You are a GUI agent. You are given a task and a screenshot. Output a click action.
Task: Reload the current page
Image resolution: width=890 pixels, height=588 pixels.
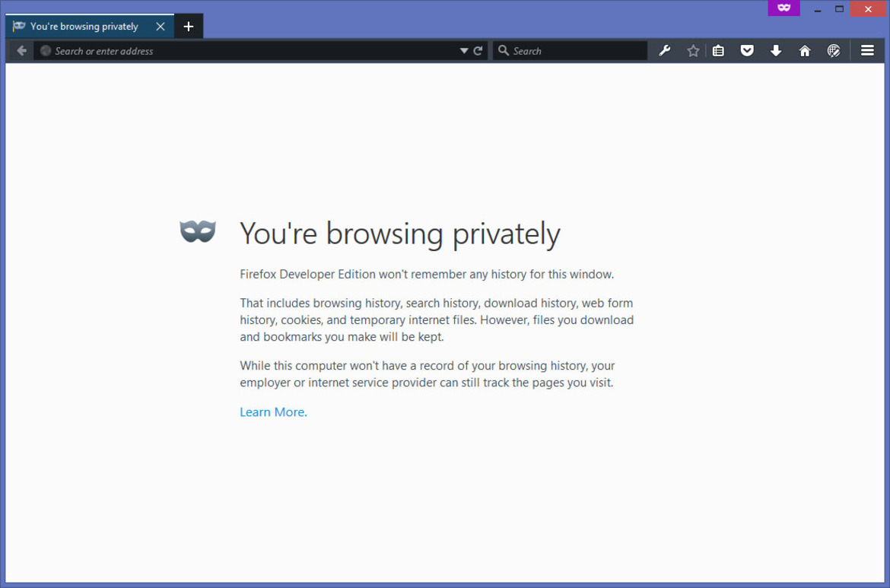coord(478,50)
